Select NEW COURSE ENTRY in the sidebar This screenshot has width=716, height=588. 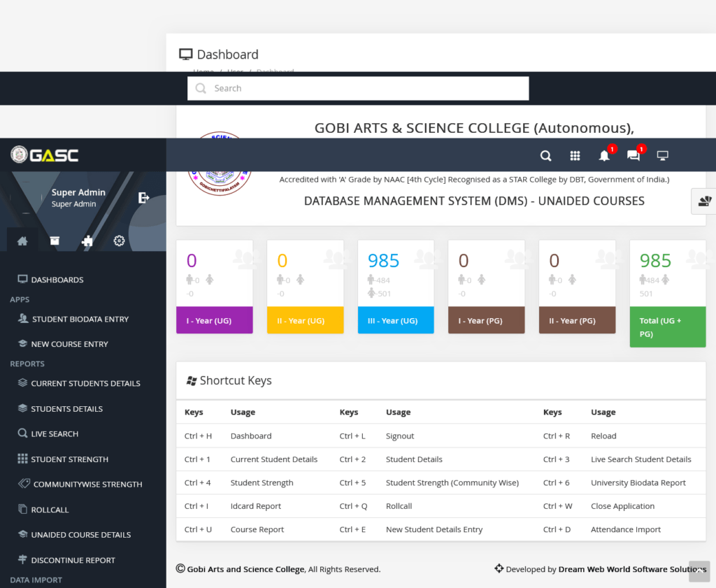79,343
